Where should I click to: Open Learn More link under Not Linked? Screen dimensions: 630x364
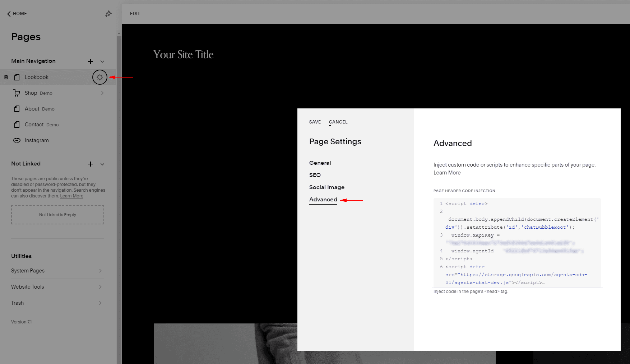[x=71, y=196]
